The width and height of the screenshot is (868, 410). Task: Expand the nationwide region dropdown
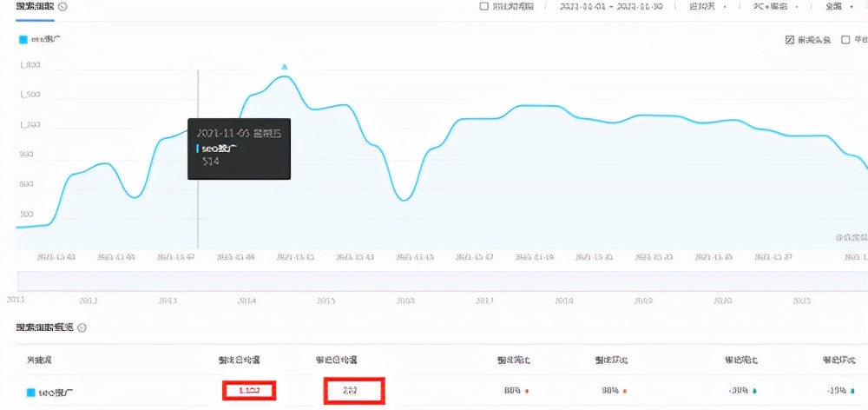(x=840, y=7)
